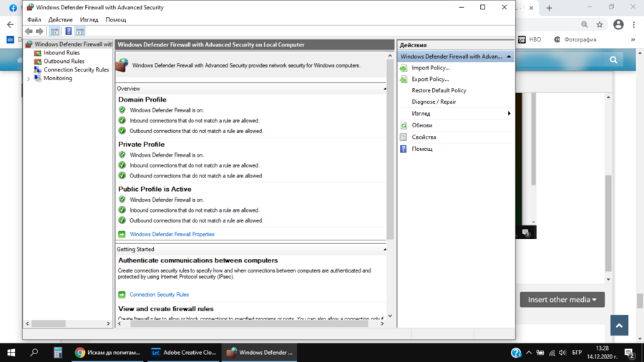Click the Обнови refresh icon

click(x=404, y=126)
